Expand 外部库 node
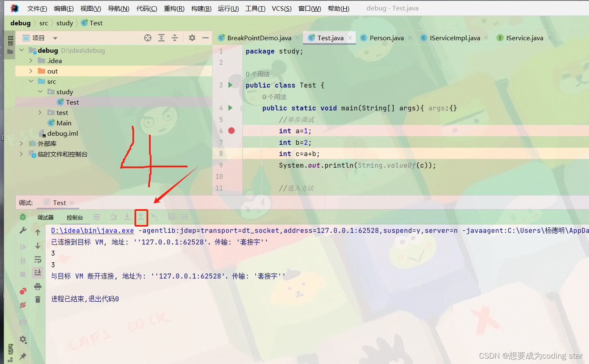Image resolution: width=589 pixels, height=364 pixels. pos(22,144)
